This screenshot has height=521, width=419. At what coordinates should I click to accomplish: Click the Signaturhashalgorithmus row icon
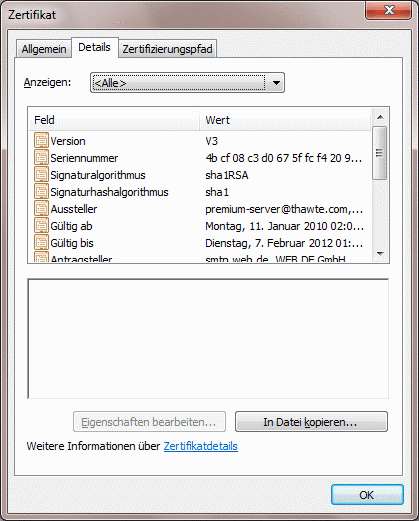pyautogui.click(x=41, y=191)
